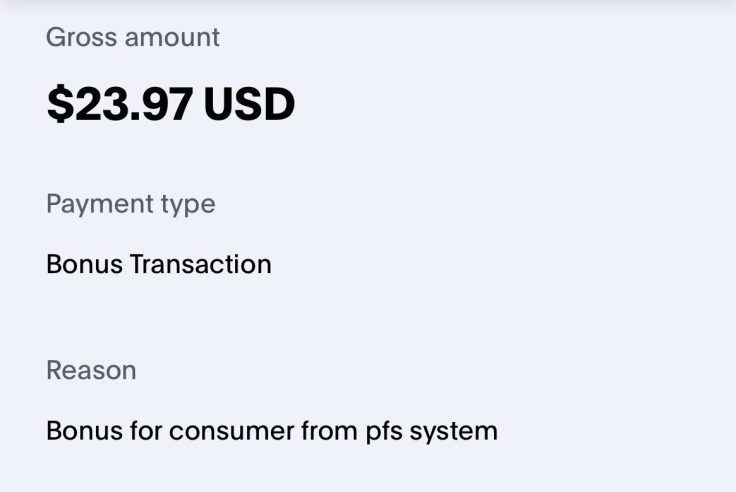This screenshot has width=736, height=492.
Task: Select the Bonus for consumer reason text
Action: pyautogui.click(x=271, y=431)
